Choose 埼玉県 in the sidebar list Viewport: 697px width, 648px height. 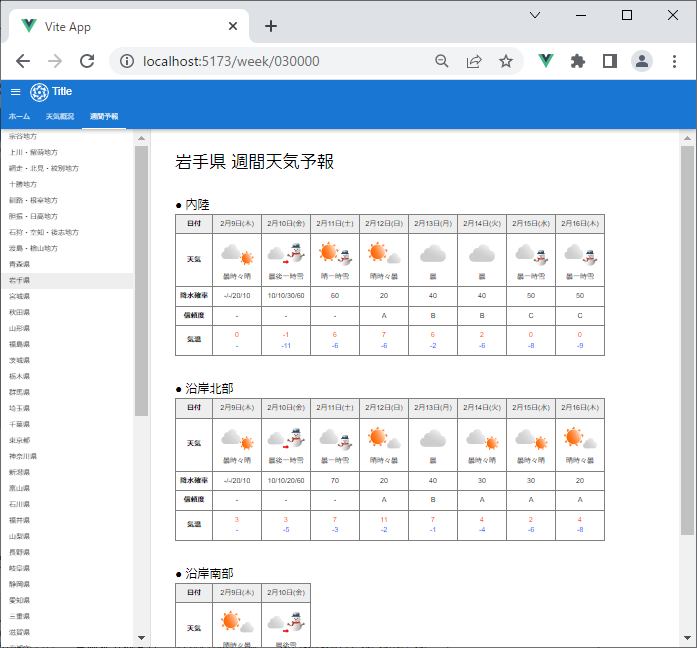click(67, 408)
